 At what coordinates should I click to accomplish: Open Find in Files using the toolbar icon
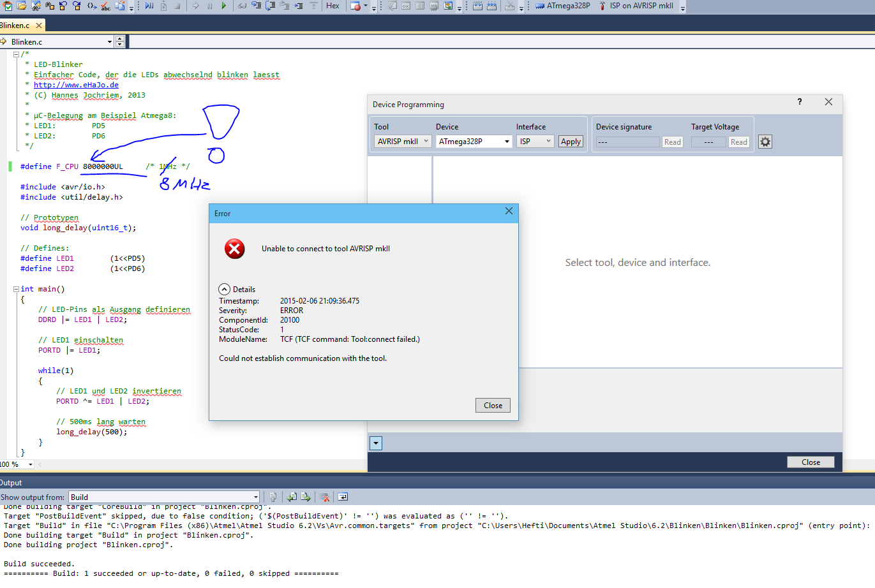pos(36,6)
